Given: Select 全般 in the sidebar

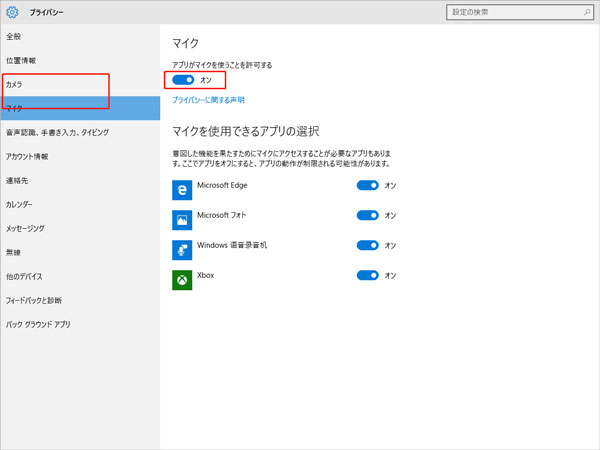Looking at the screenshot, I should coord(14,36).
